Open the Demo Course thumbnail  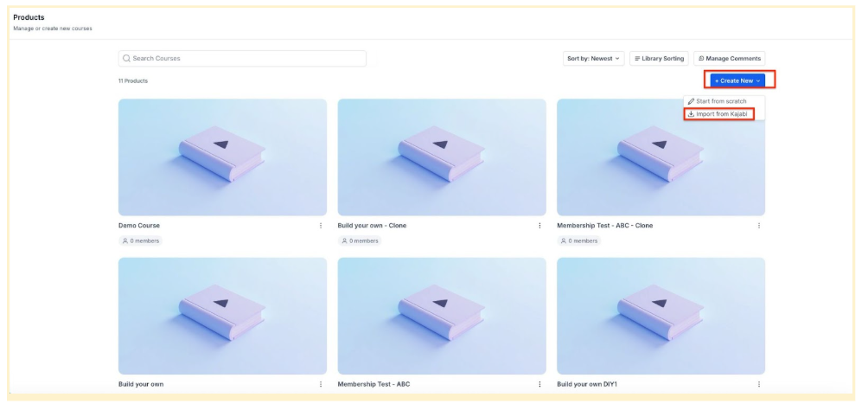[222, 157]
